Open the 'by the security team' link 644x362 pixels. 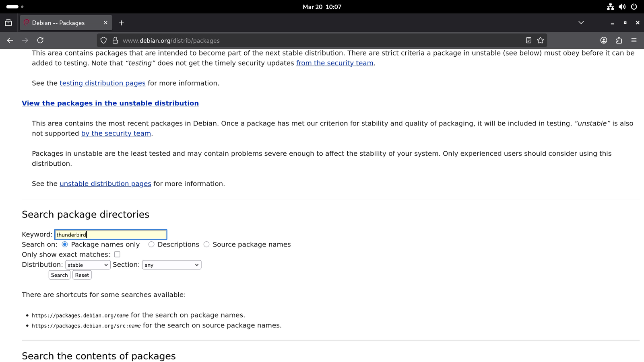[x=116, y=134]
